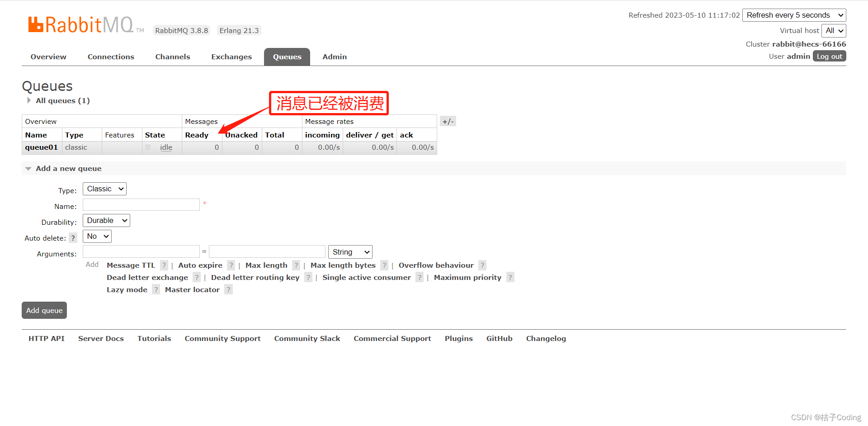
Task: Click the RabbitMQ logo
Action: click(x=86, y=25)
